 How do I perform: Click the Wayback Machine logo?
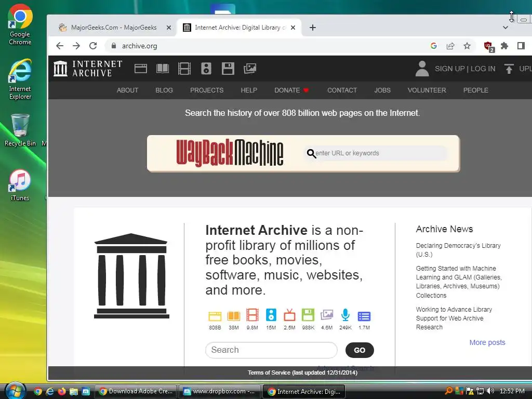pos(230,153)
